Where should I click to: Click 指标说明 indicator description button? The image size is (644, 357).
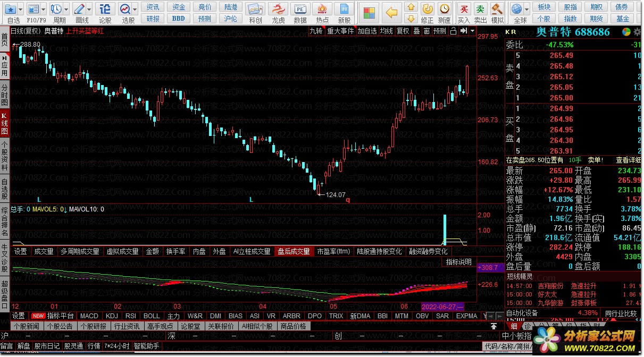(458, 262)
